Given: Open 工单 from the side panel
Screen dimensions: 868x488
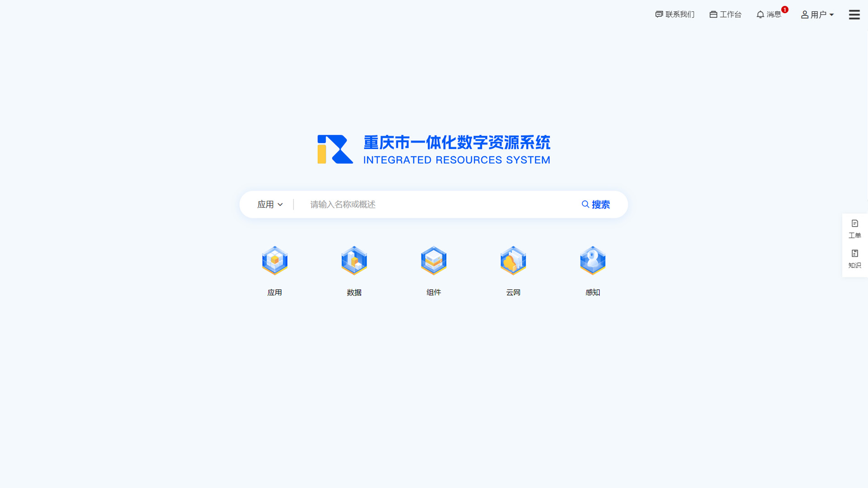Looking at the screenshot, I should click(x=854, y=229).
